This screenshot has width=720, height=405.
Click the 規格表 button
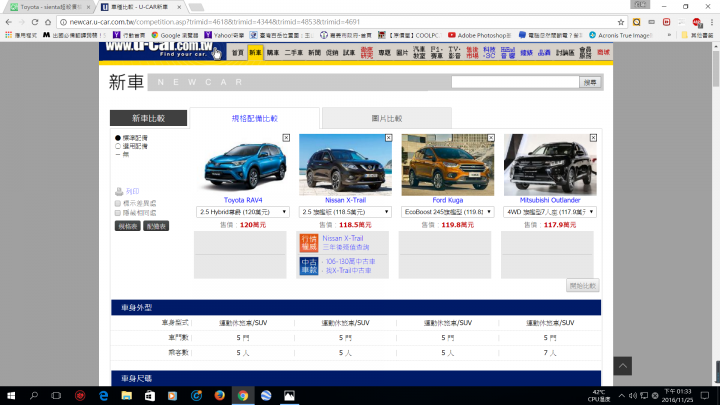click(x=128, y=226)
